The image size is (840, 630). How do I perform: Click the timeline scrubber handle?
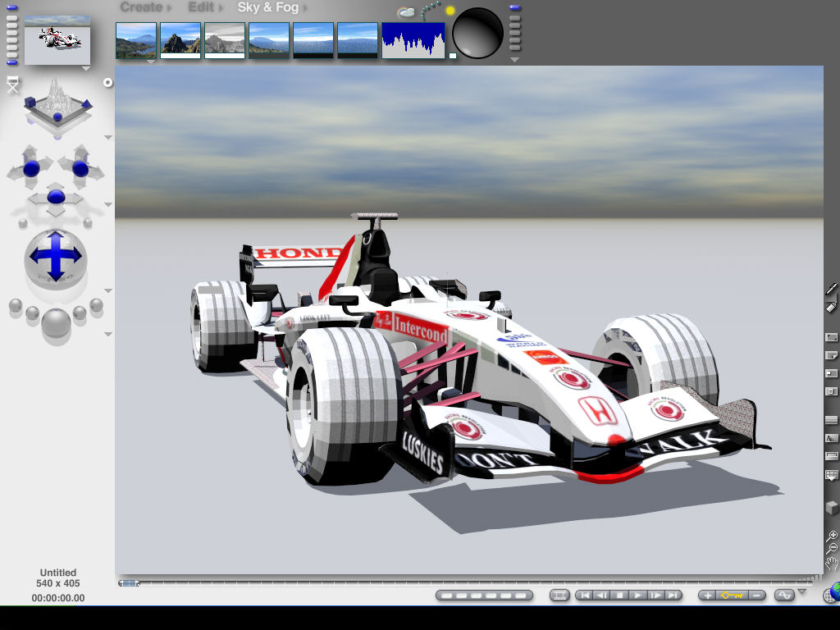click(129, 583)
